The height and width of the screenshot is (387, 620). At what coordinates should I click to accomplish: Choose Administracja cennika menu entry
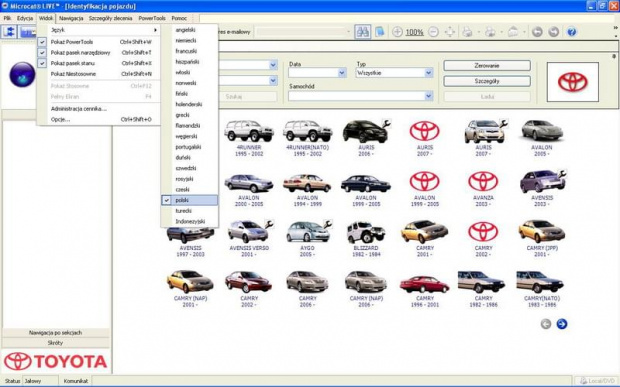click(98, 109)
